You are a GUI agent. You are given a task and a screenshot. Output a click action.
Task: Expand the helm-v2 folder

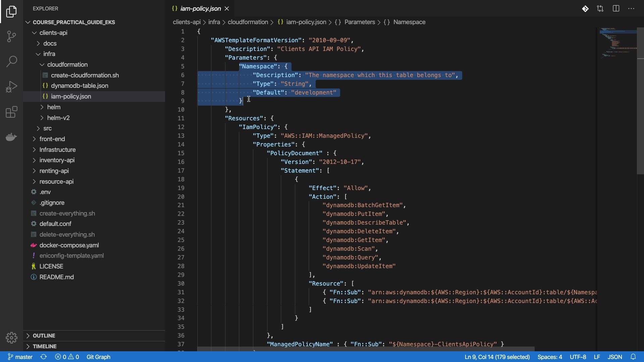pyautogui.click(x=58, y=118)
